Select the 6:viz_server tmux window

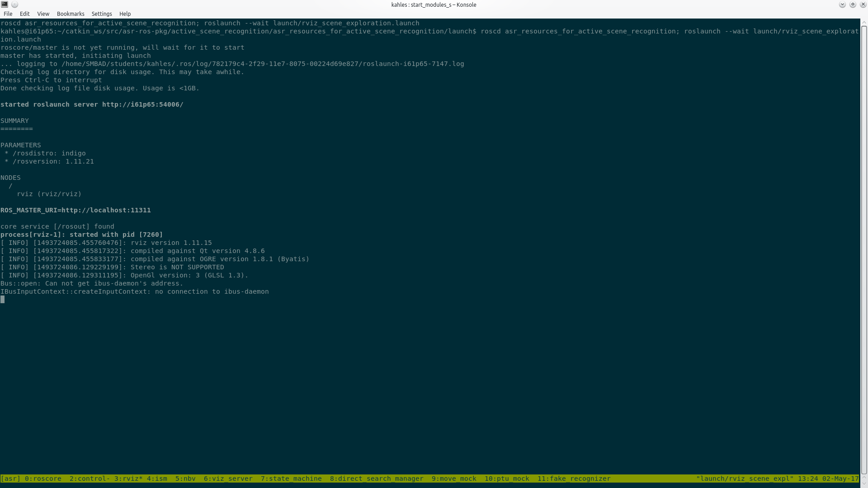click(x=228, y=479)
